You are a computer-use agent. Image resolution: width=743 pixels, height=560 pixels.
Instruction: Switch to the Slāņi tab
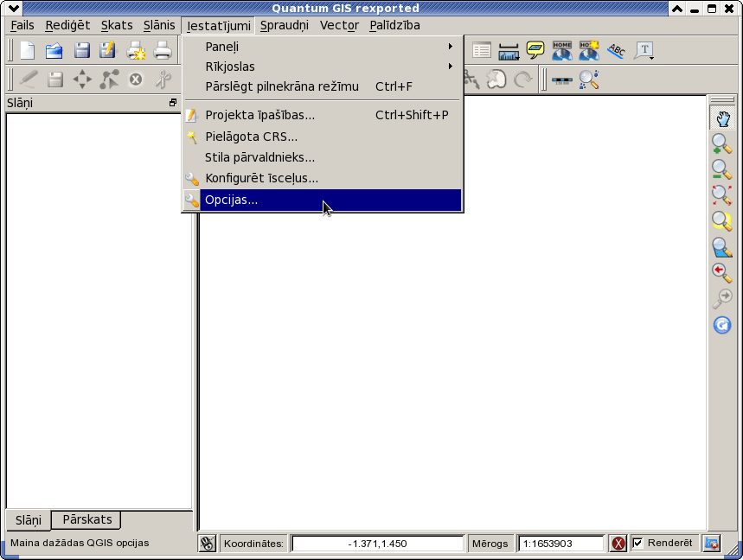[29, 520]
